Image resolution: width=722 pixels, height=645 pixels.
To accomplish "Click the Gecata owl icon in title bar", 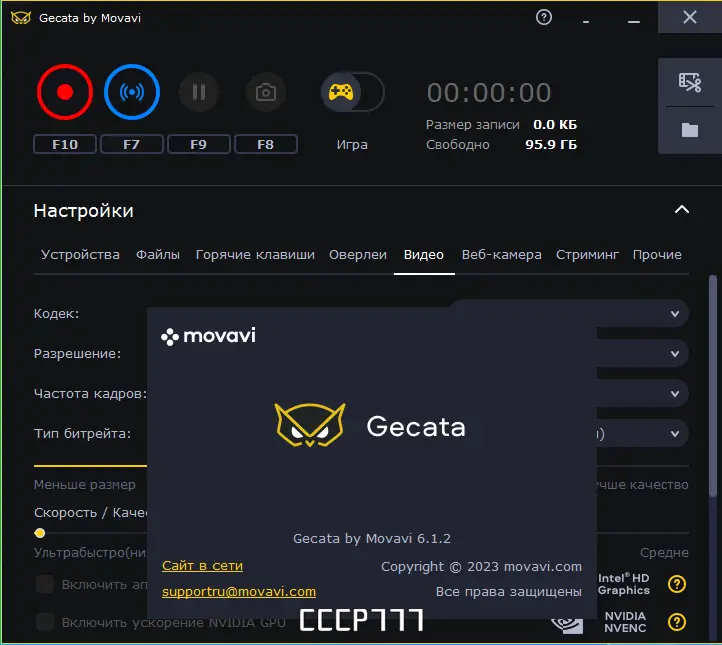I will click(x=21, y=18).
